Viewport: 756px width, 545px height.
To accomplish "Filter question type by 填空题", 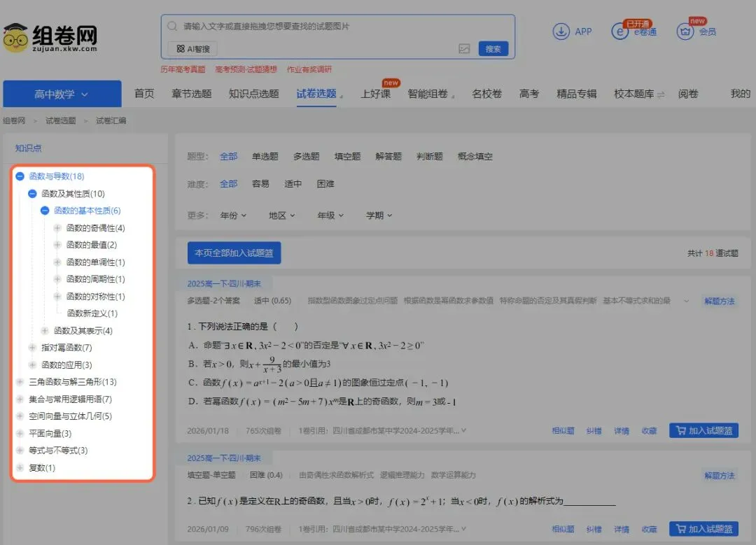I will point(348,156).
